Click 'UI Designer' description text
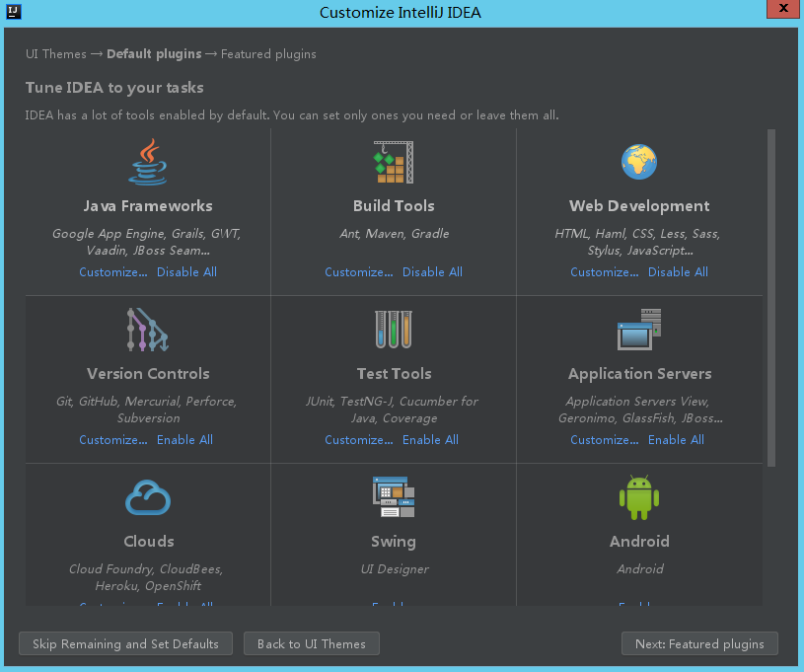 [395, 569]
